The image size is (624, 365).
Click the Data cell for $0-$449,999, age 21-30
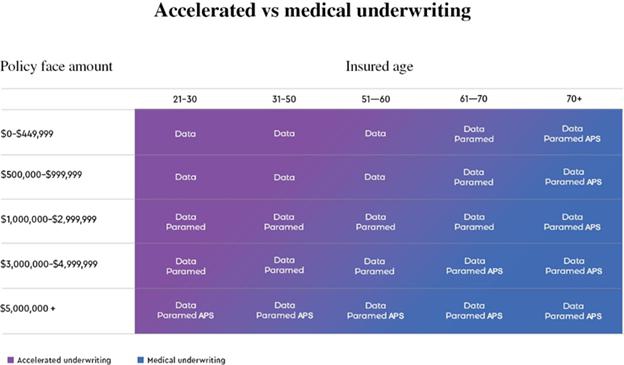(x=185, y=134)
